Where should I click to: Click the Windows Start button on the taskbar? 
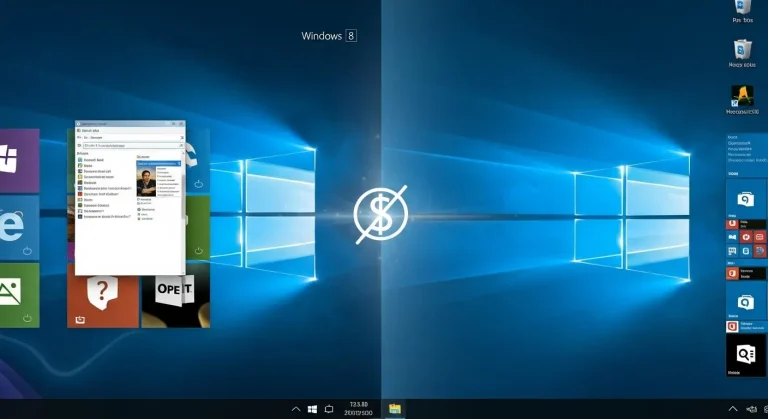[312, 409]
